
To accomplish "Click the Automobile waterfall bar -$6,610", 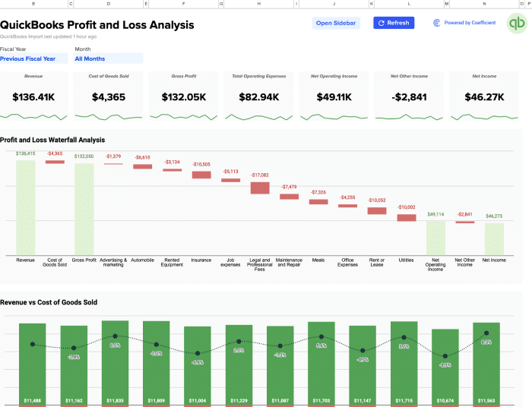I will pos(143,167).
